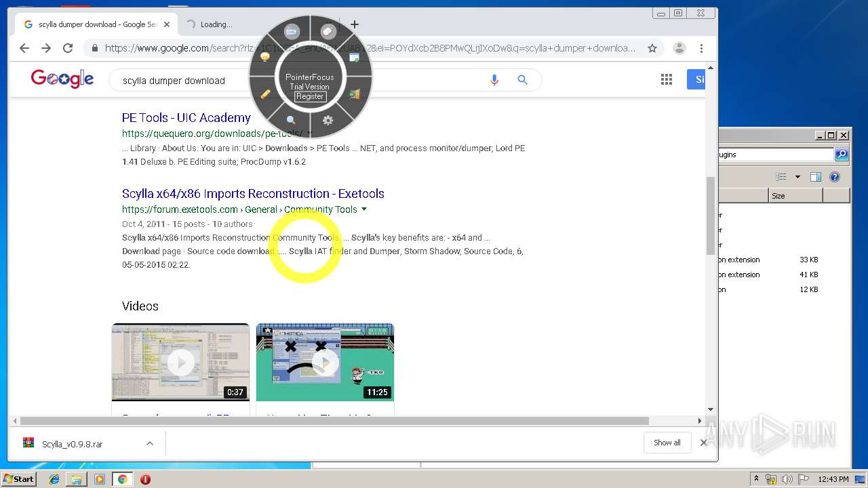Viewport: 868px width, 488px height.
Task: Click the volume tray icon
Action: (787, 479)
